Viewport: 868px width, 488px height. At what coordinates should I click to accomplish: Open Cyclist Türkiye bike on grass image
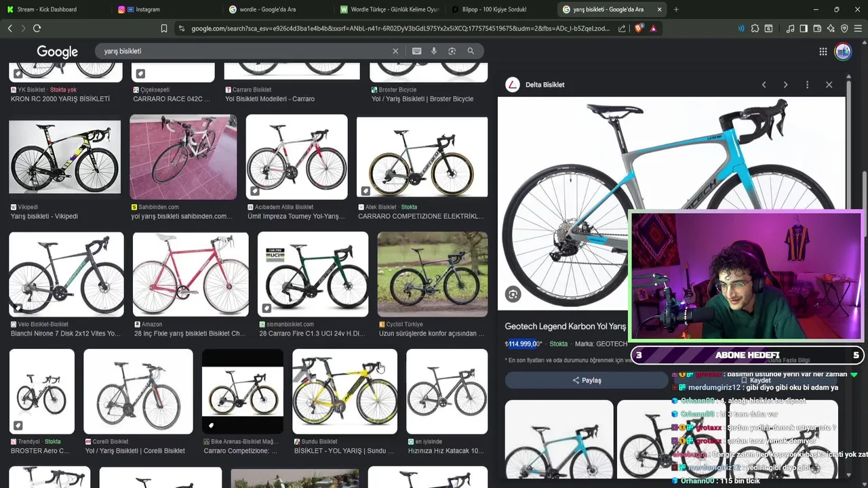432,274
